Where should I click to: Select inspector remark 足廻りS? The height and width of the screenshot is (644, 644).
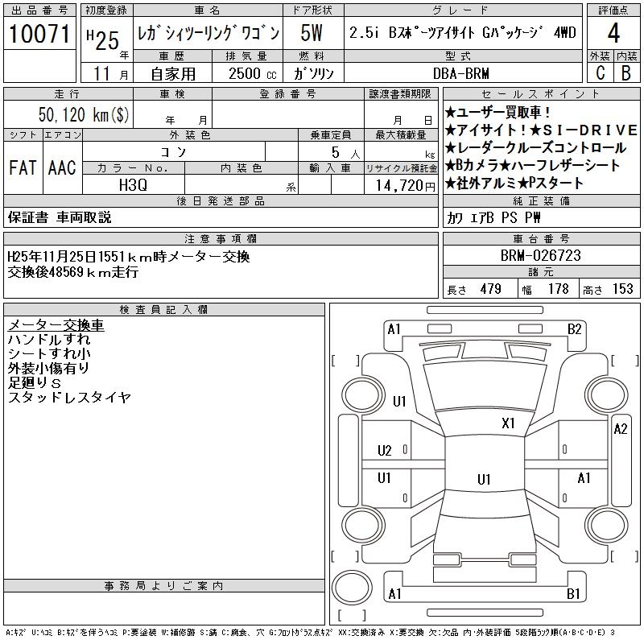coord(35,383)
